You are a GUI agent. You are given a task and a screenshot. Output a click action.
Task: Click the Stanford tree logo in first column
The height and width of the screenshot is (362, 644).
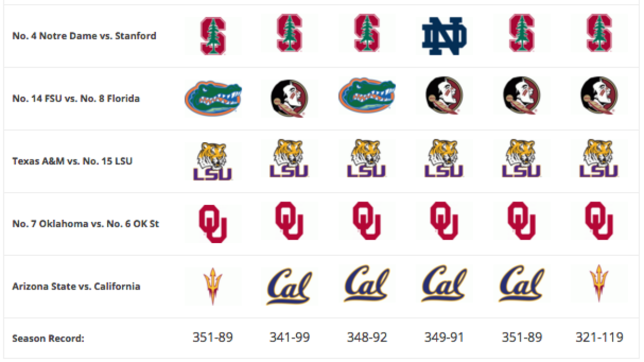click(213, 36)
